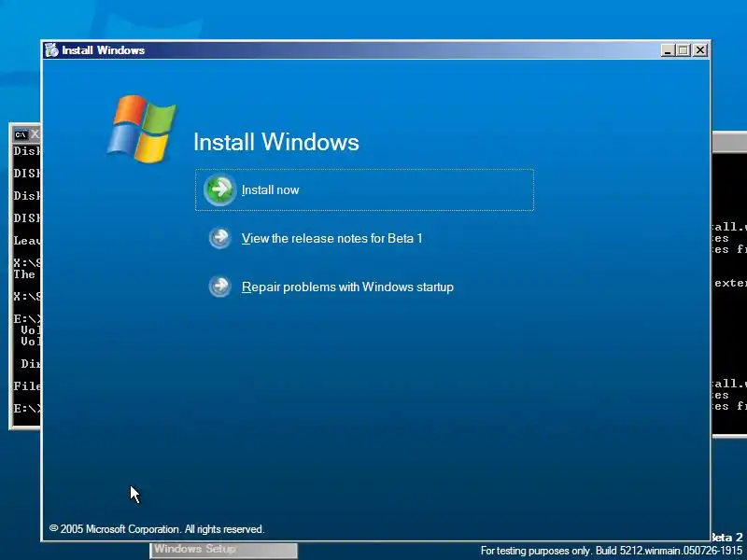Choose Repair problems with Windows startup

[x=347, y=287]
